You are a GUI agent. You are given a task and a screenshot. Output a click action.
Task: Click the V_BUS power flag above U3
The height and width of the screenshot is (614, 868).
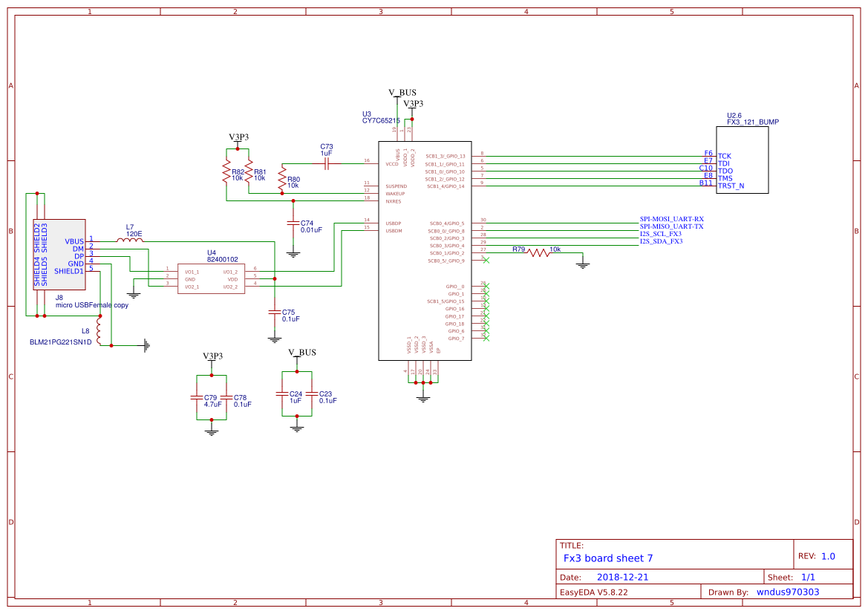[x=402, y=93]
